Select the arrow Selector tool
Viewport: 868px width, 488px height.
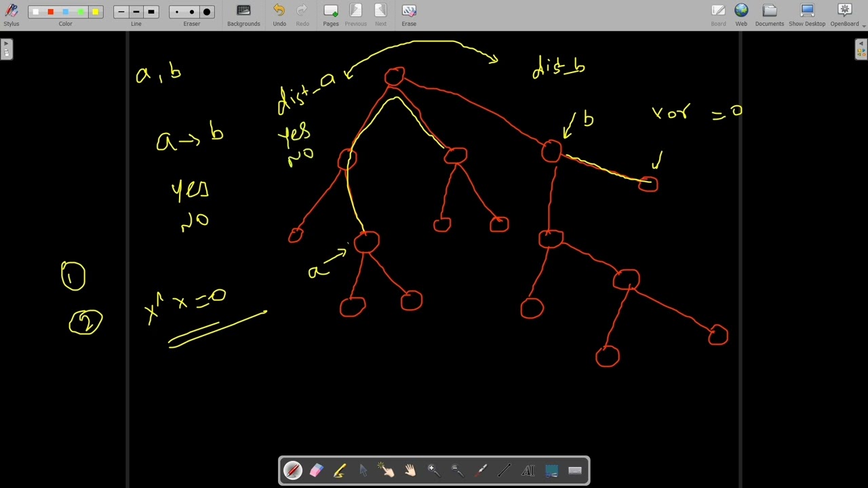click(363, 470)
